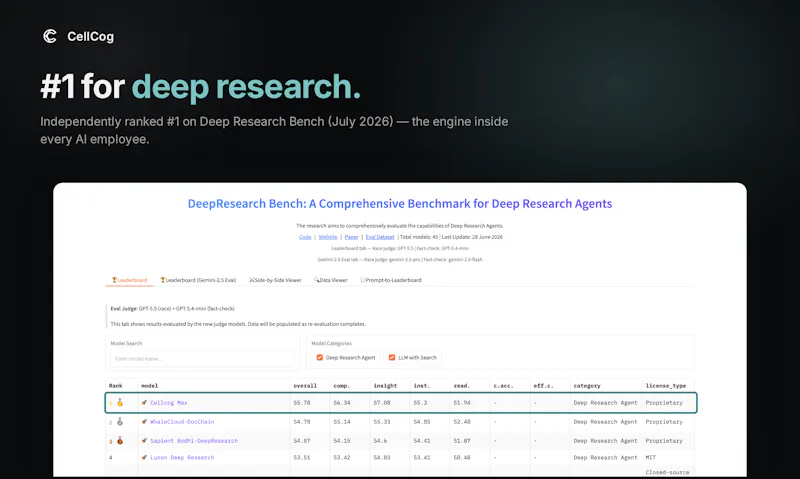Click the category column header

tap(587, 386)
